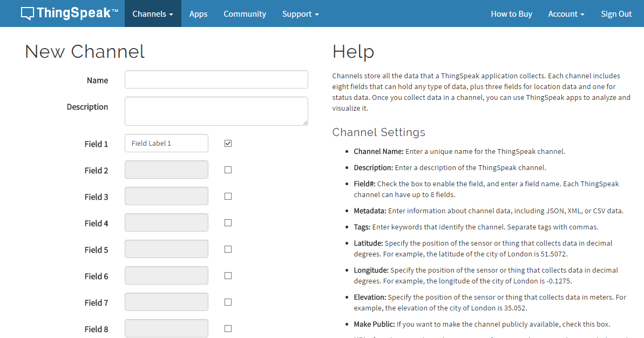Open the Account dropdown menu
This screenshot has height=338, width=644.
coord(566,14)
